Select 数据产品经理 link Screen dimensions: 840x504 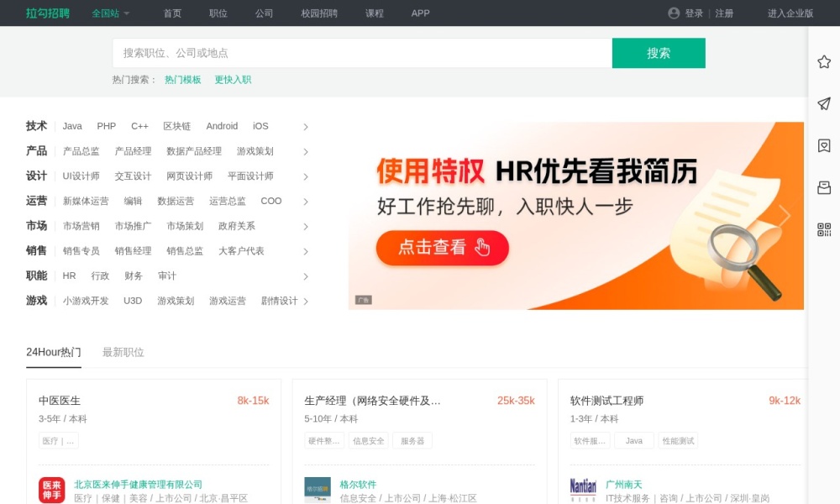coord(194,151)
